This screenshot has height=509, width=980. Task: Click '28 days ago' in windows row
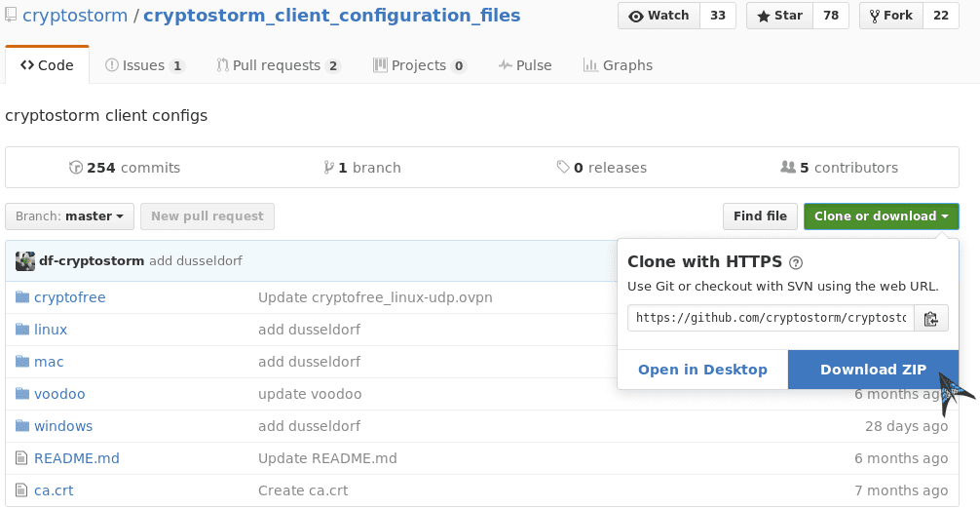click(x=906, y=426)
